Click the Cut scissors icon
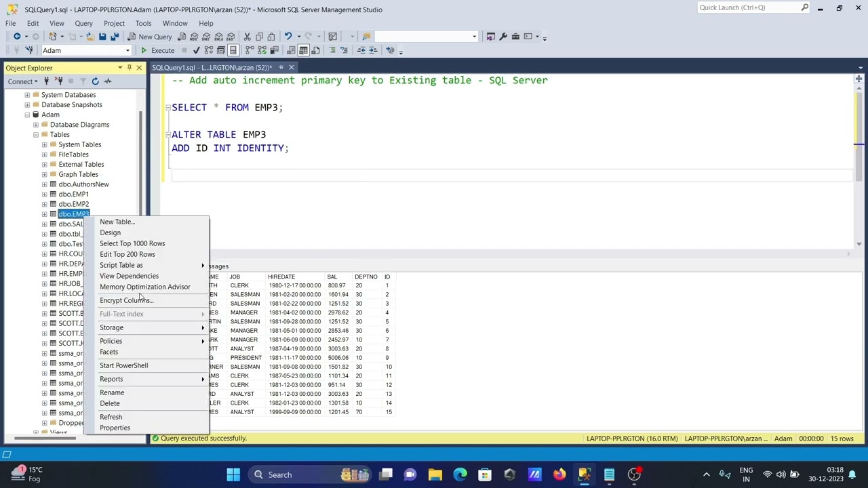This screenshot has width=868, height=488. (x=248, y=37)
